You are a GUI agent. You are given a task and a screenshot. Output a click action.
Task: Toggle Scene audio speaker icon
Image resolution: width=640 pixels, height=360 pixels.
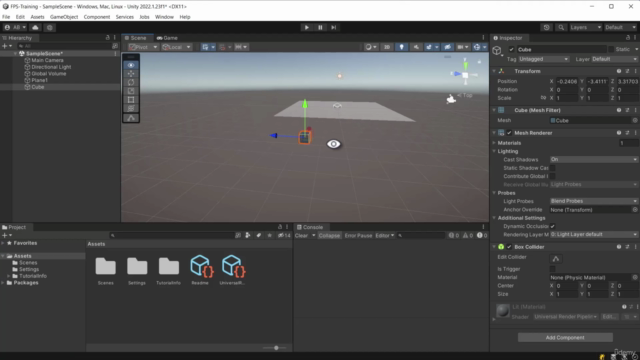[416, 47]
